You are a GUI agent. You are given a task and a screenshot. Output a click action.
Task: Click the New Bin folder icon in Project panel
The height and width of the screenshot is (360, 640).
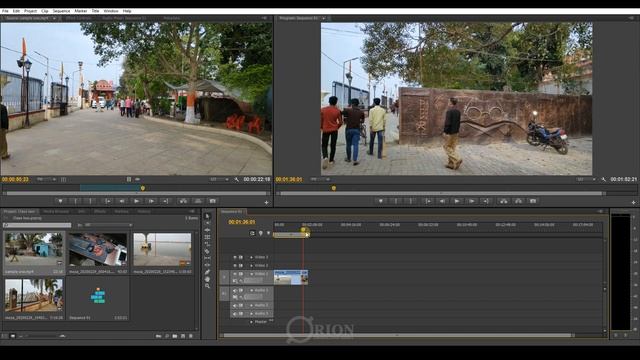[175, 336]
